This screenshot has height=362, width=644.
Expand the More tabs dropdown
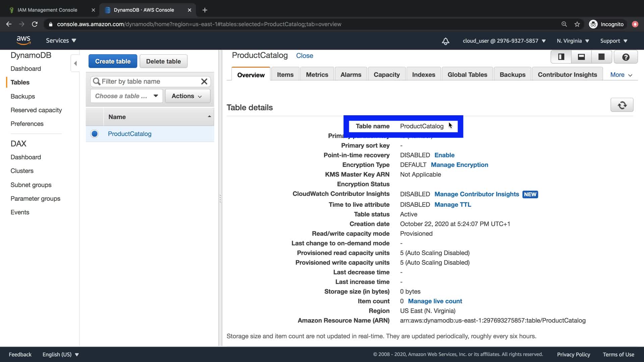click(621, 75)
